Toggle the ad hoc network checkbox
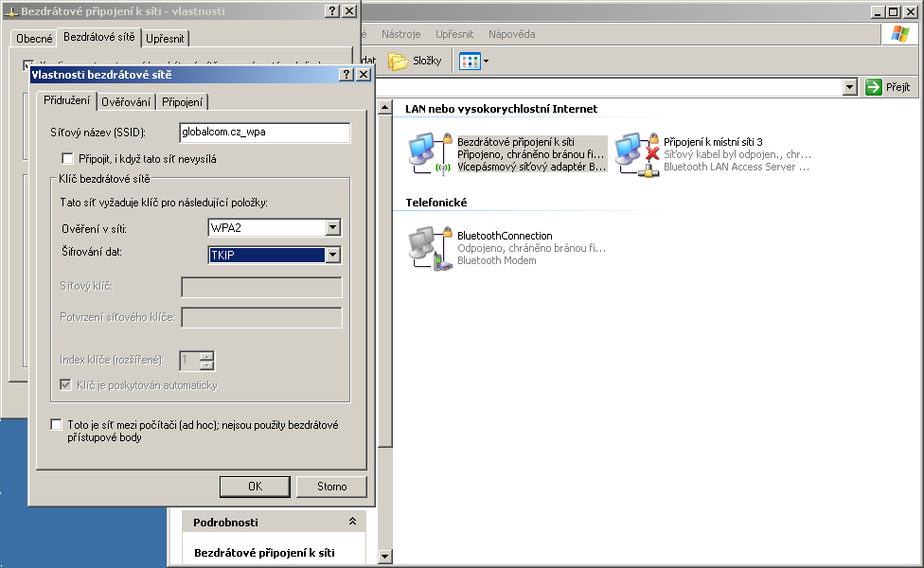The width and height of the screenshot is (924, 568). [57, 426]
